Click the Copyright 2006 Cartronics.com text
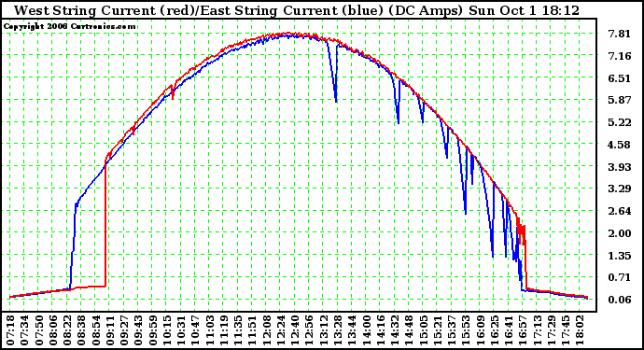Image resolution: width=644 pixels, height=350 pixels. 69,27
